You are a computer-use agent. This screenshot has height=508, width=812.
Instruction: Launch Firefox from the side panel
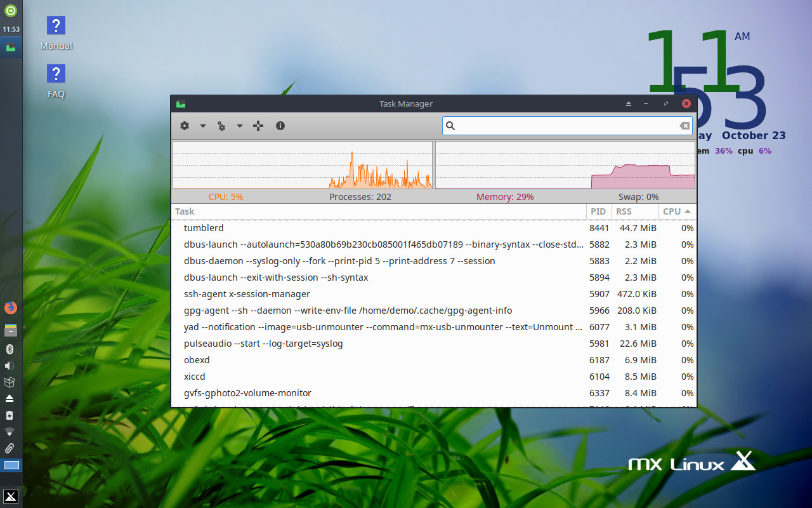coord(10,307)
